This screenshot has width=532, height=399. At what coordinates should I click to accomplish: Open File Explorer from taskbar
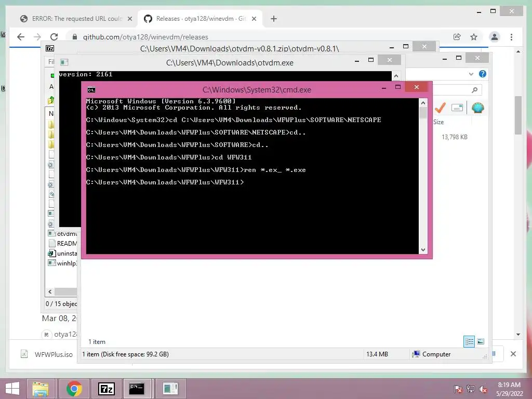(x=41, y=389)
